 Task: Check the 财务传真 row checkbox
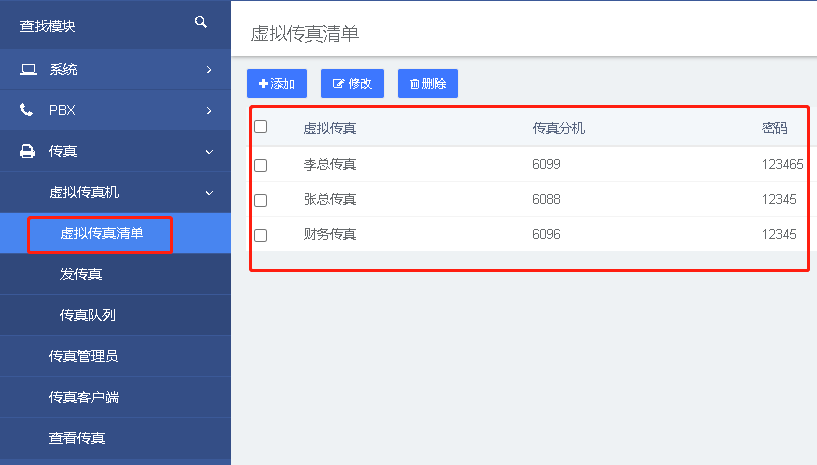click(261, 235)
